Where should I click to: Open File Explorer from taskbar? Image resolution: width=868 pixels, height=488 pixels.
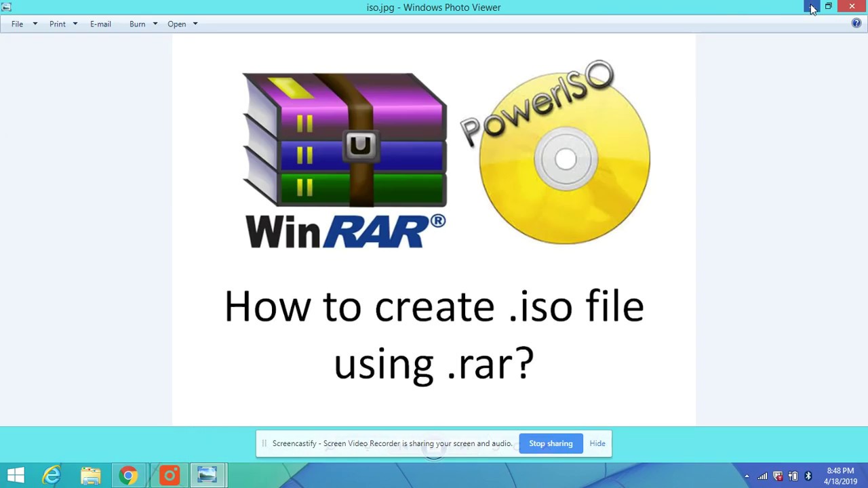[x=90, y=476]
